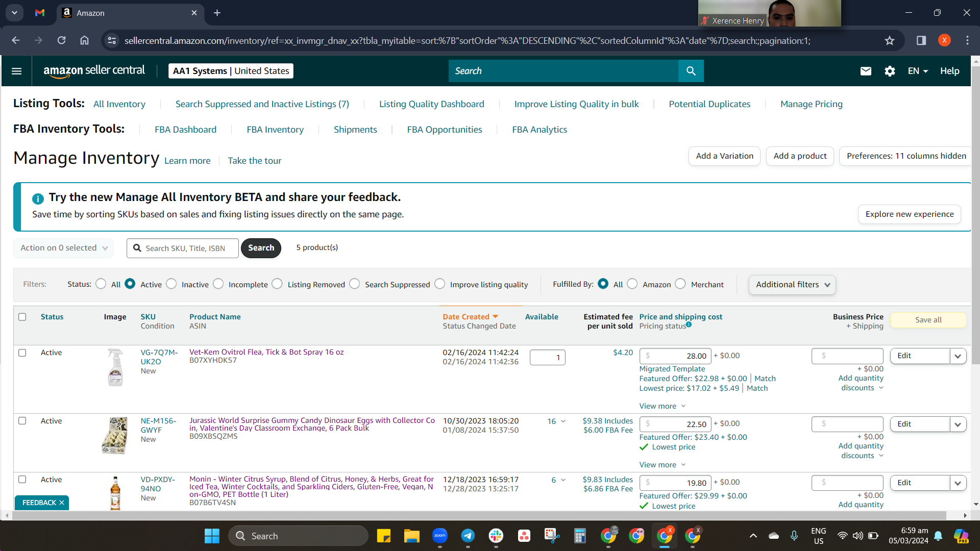The height and width of the screenshot is (551, 980).
Task: Open the Snipping Tool from the taskbar
Action: tap(552, 536)
